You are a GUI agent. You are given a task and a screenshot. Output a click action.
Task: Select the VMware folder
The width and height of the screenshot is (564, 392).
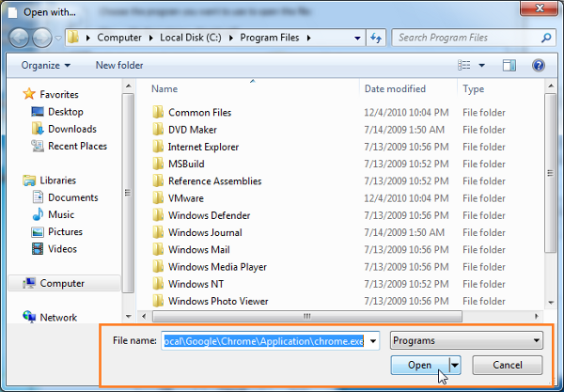(185, 198)
